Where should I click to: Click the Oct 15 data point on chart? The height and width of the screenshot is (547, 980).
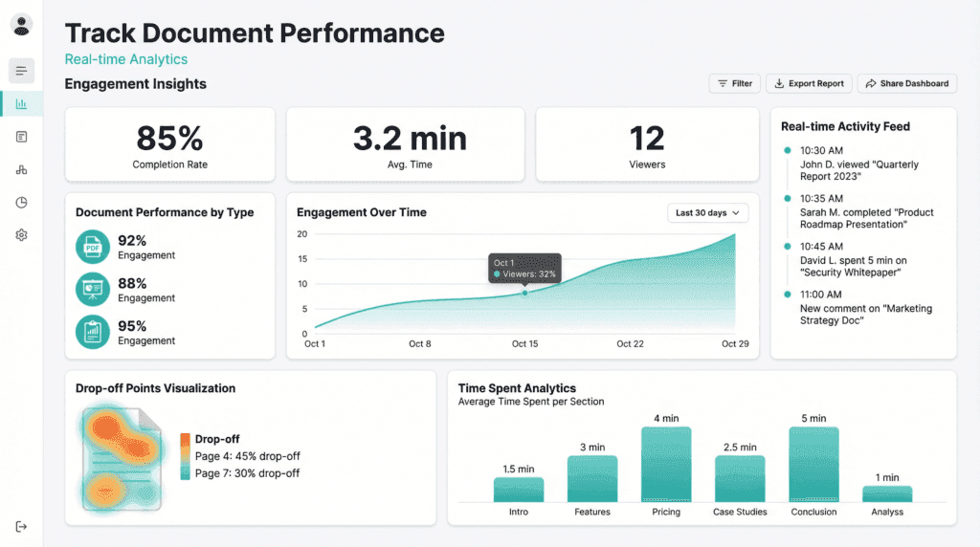(525, 293)
